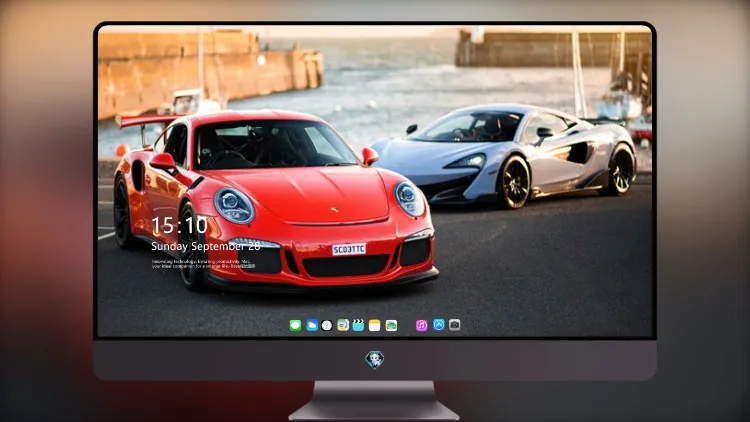
Task: Launch the Maps app from the dock
Action: 343,325
